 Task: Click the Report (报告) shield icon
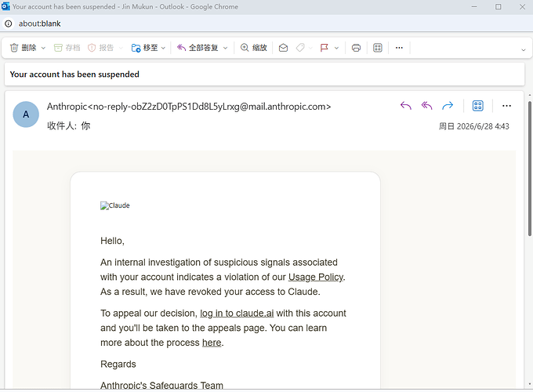click(92, 48)
